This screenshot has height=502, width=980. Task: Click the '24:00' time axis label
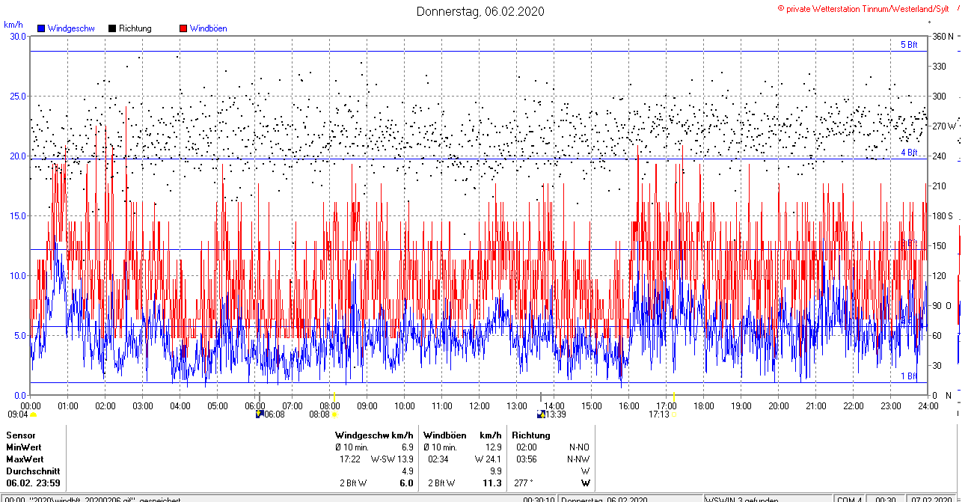[x=928, y=406]
